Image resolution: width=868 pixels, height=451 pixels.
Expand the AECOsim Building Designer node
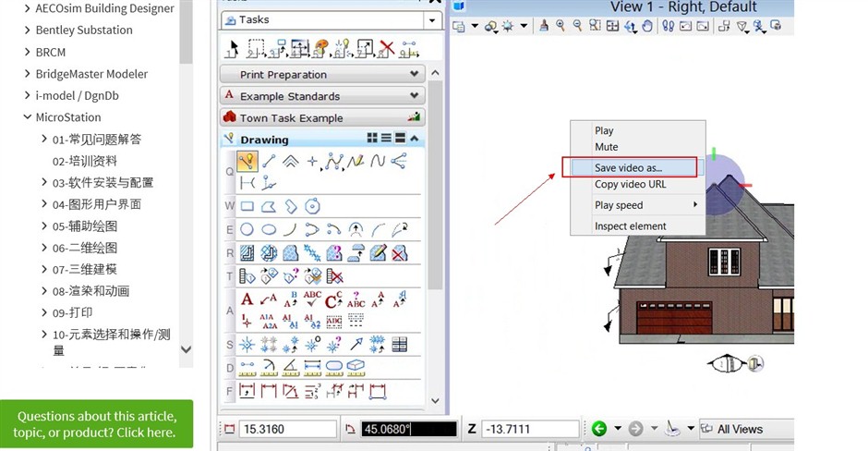pyautogui.click(x=27, y=7)
